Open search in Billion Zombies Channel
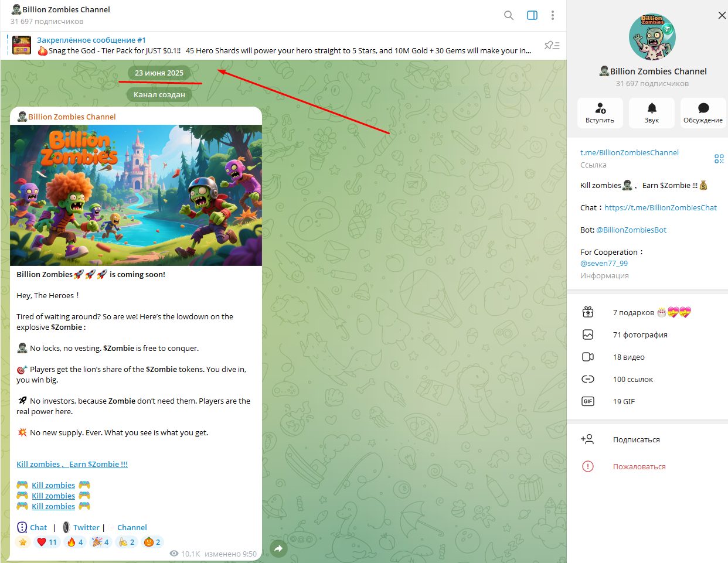Screen dimensions: 728x563 509,15
